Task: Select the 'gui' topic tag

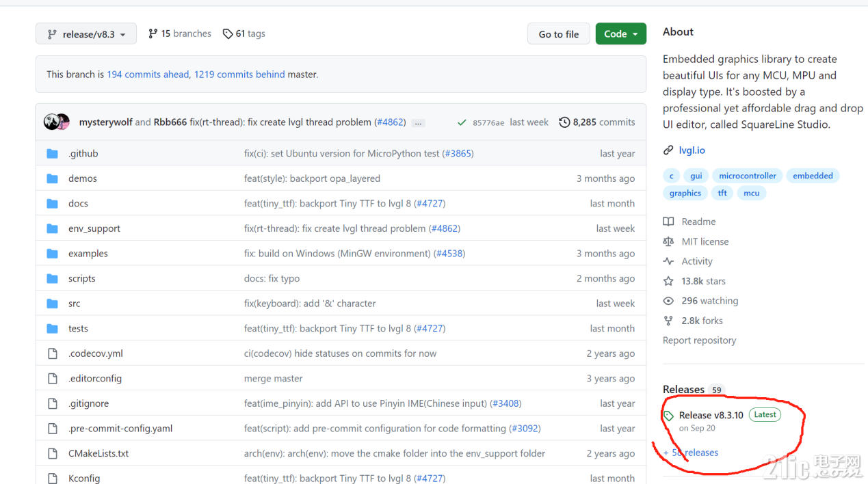Action: click(696, 176)
